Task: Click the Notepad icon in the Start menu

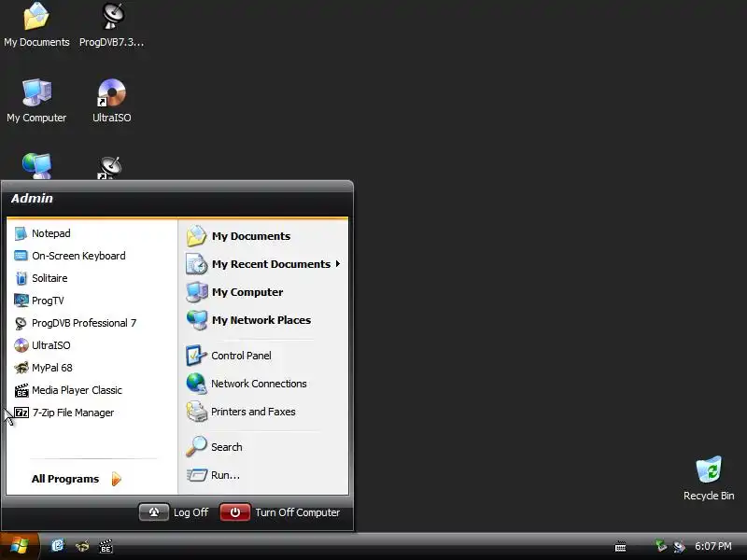Action: [x=21, y=233]
